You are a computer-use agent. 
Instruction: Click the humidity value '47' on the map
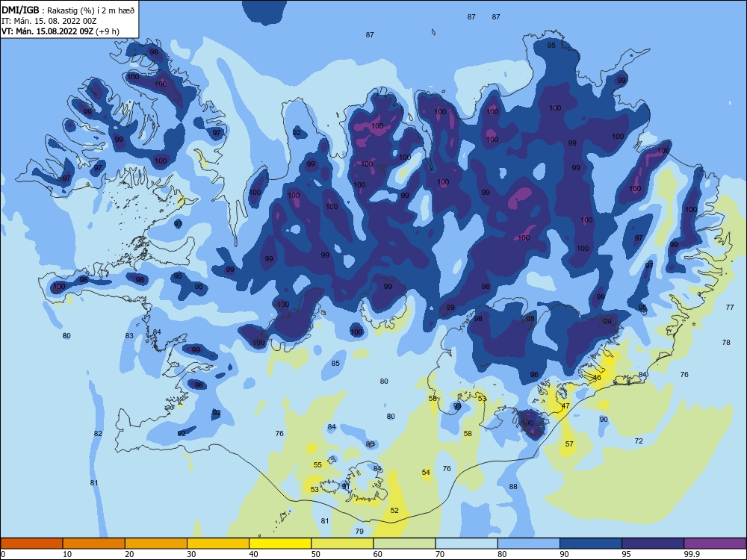[565, 406]
